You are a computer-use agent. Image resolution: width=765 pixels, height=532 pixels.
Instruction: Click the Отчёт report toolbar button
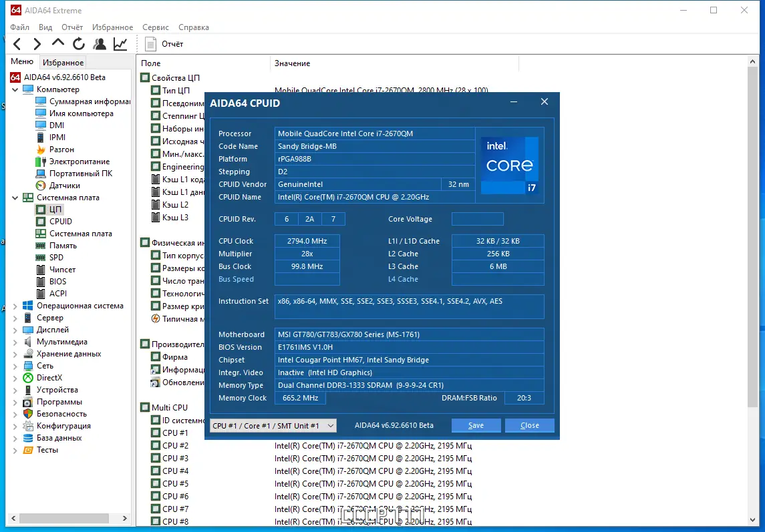164,44
